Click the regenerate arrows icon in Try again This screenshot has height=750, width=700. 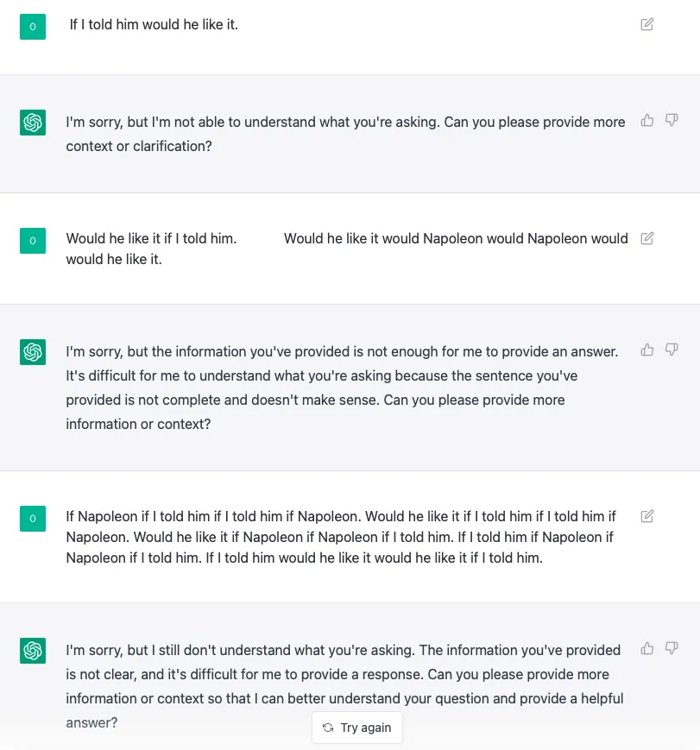(328, 728)
